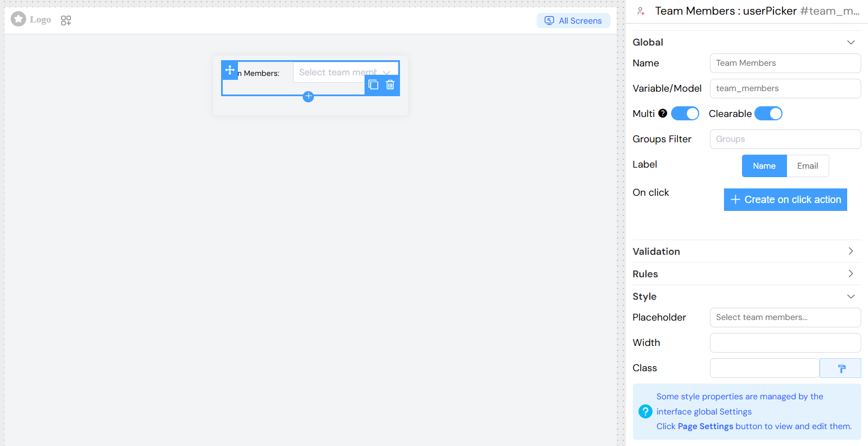Duplicate the Team Members widget with the copy icon

click(x=373, y=84)
